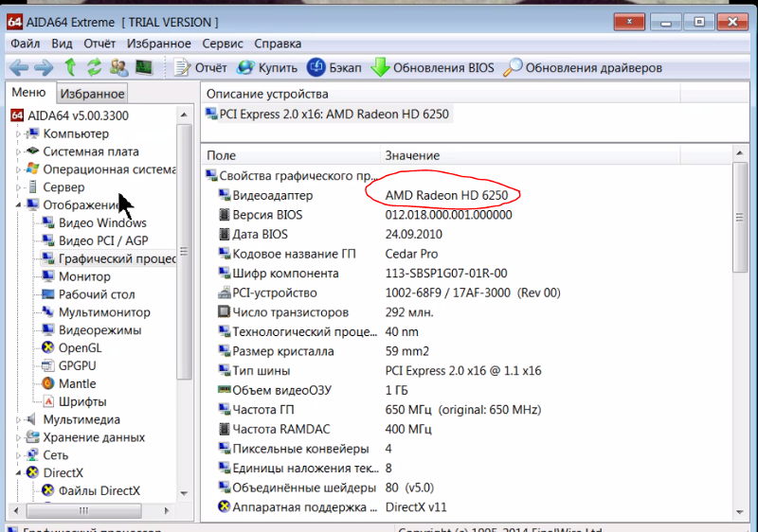Expand the Системная плата tree node
This screenshot has width=758, height=532.
(x=18, y=151)
